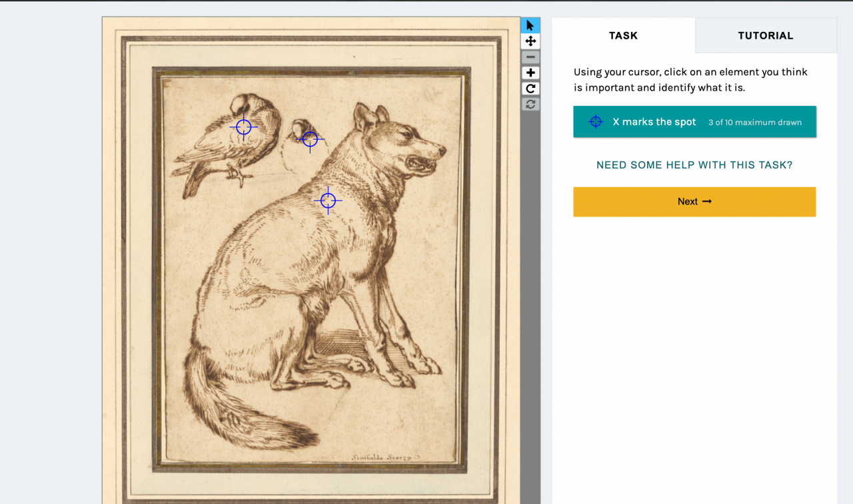The width and height of the screenshot is (853, 504).
Task: Mark the Sinibaldo Scorza signature
Action: [386, 457]
